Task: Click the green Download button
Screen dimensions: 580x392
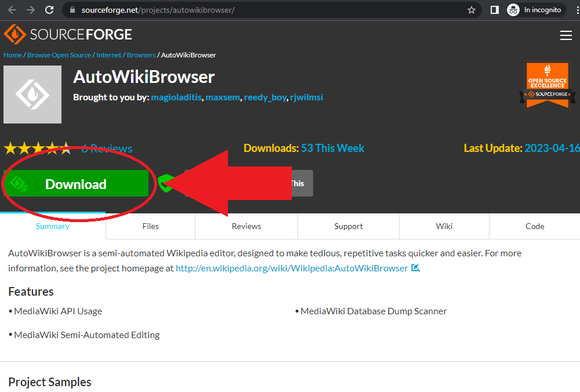Action: click(x=76, y=183)
